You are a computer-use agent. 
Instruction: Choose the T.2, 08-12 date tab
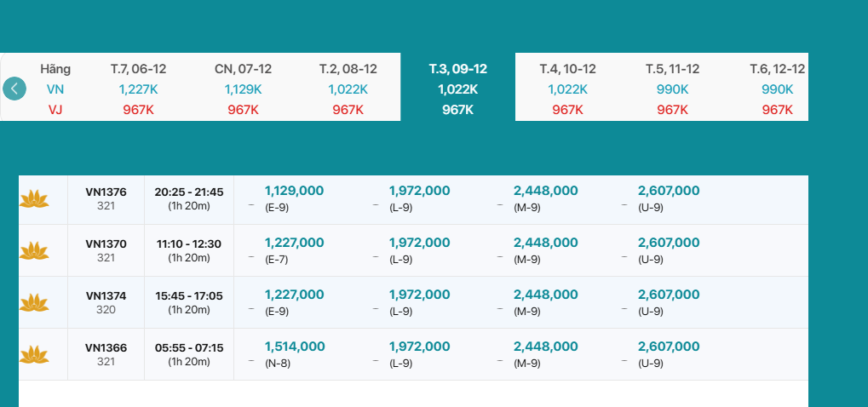348,89
